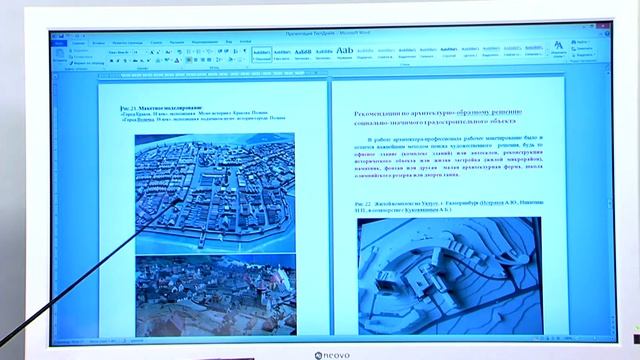The image size is (640, 360).
Task: Click the Save icon in Quick Access Toolbar
Action: click(x=61, y=36)
